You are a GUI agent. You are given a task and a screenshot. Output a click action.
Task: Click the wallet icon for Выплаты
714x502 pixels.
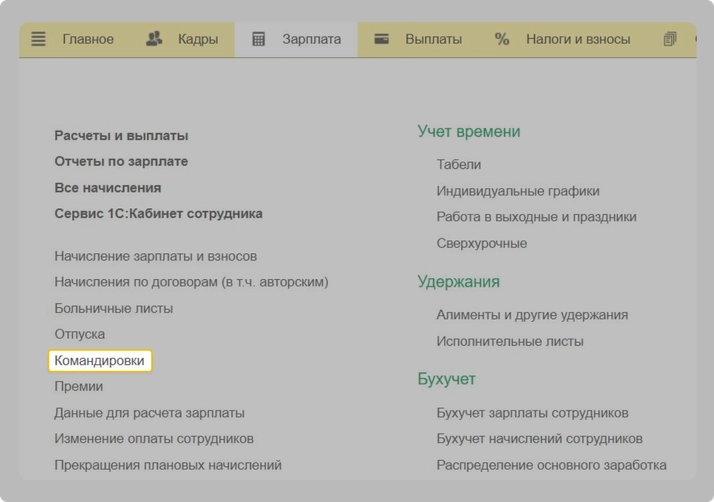tap(381, 39)
